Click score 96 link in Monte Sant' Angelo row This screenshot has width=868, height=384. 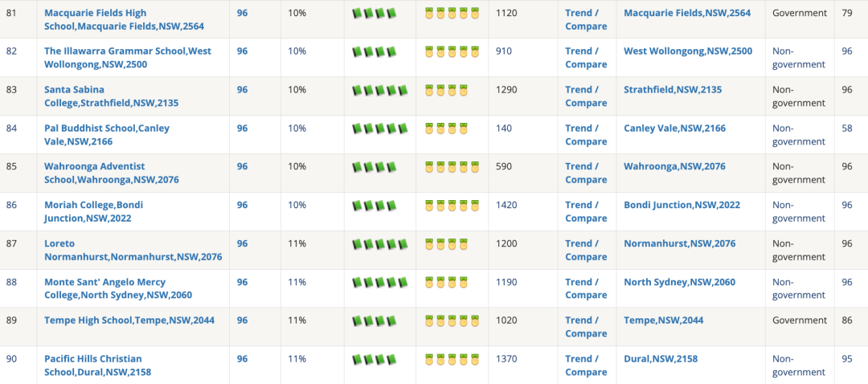tap(243, 282)
